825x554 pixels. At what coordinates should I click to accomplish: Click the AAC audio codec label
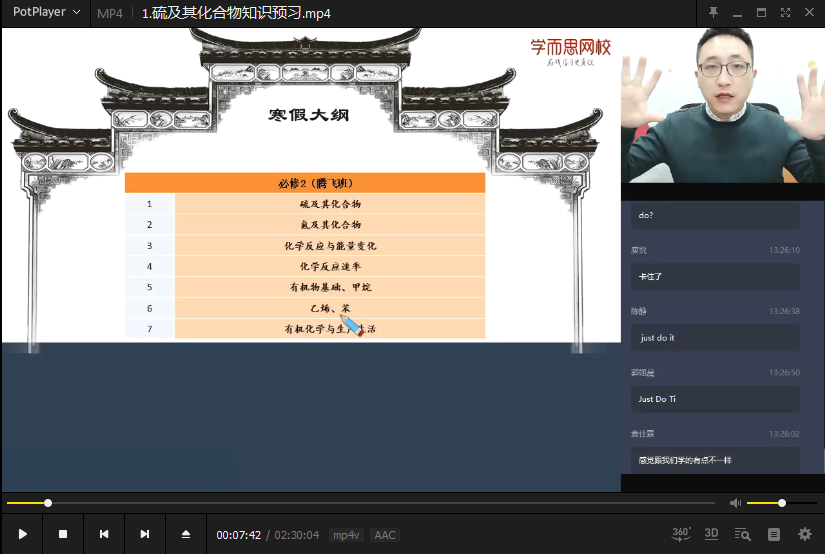[x=385, y=535]
